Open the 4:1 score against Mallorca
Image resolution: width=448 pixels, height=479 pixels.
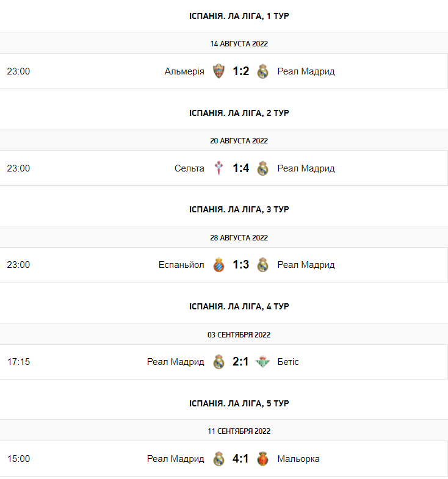(240, 459)
